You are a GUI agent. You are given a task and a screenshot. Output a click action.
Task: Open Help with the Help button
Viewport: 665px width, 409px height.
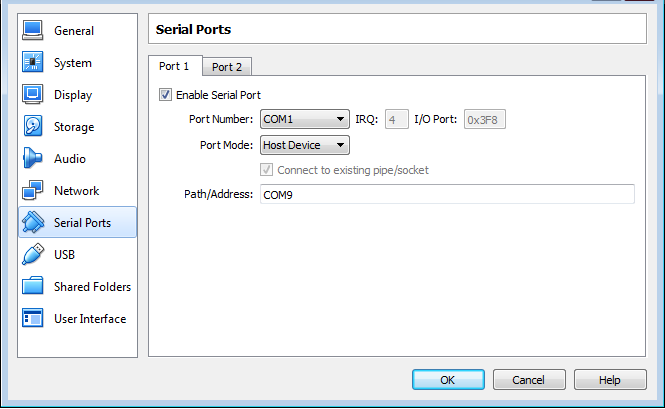point(610,380)
